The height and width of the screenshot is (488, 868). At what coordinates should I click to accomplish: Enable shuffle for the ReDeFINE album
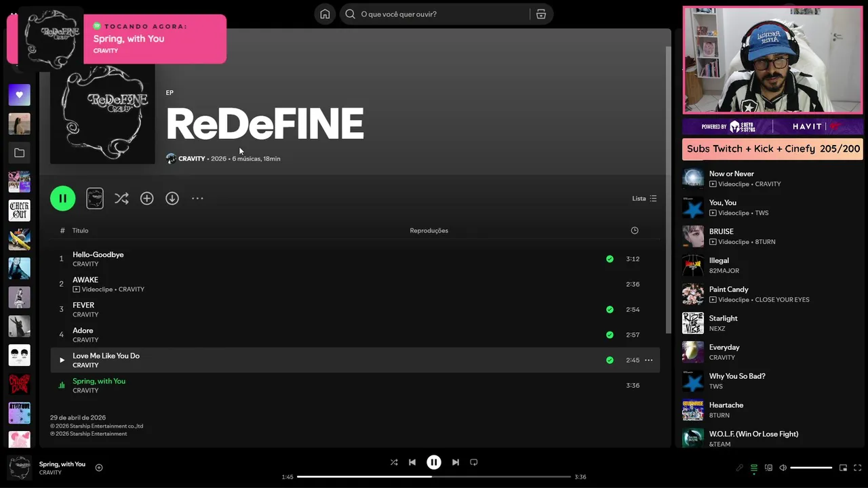tap(121, 199)
